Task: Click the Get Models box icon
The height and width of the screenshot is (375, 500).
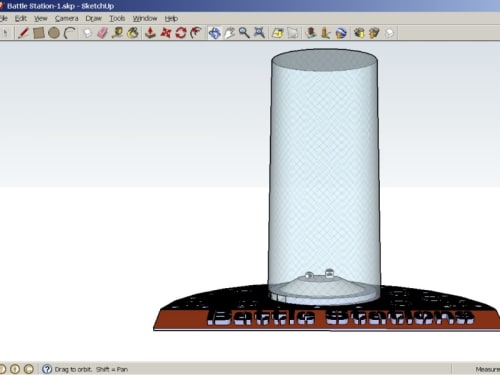Action: 359,33
